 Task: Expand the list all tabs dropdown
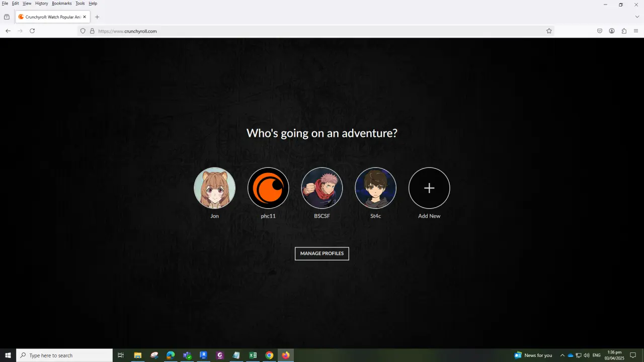click(637, 17)
